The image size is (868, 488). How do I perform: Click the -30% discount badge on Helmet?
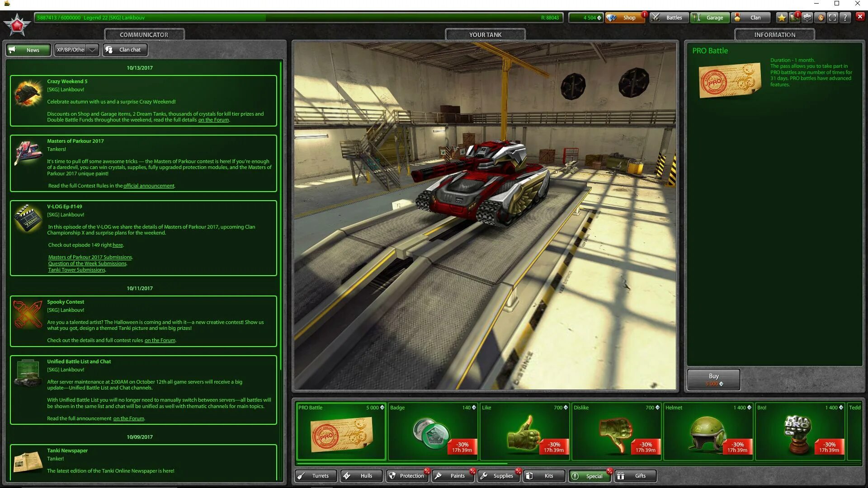coord(737,447)
